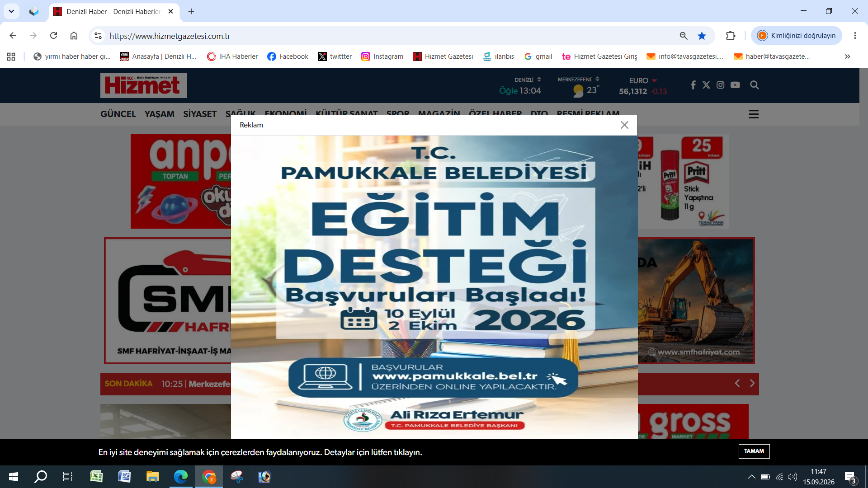868x488 pixels.
Task: Open the site's YouTube icon
Action: pos(735,85)
